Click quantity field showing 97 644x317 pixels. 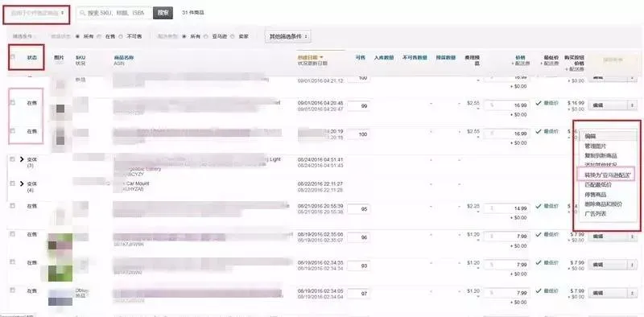click(358, 294)
